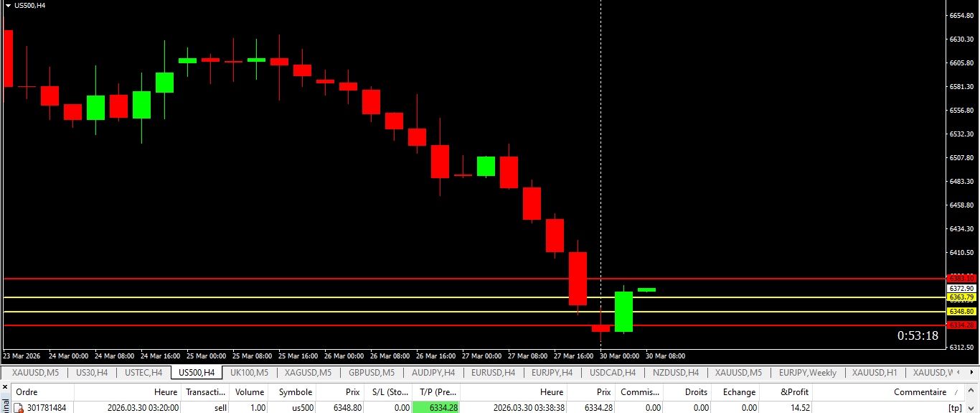Open the AUDJPY,H4 chart tab
The height and width of the screenshot is (413, 980).
pyautogui.click(x=433, y=373)
